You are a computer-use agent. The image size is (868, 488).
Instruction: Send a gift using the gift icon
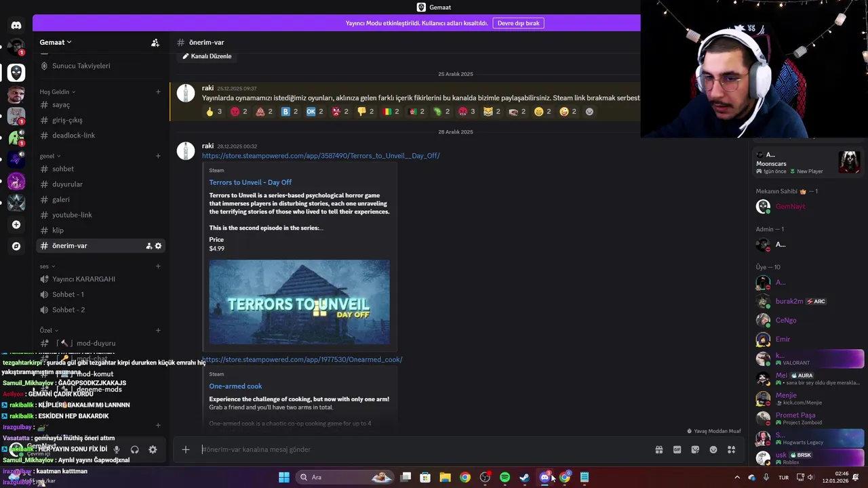[658, 449]
